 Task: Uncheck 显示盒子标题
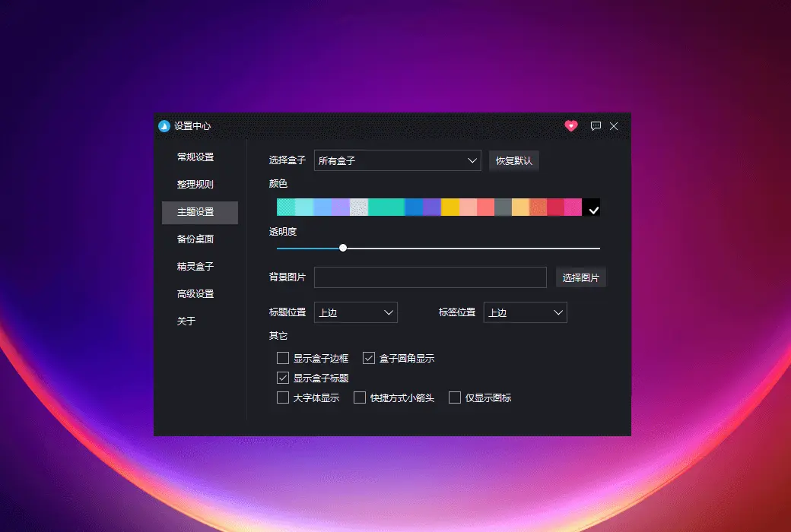282,377
